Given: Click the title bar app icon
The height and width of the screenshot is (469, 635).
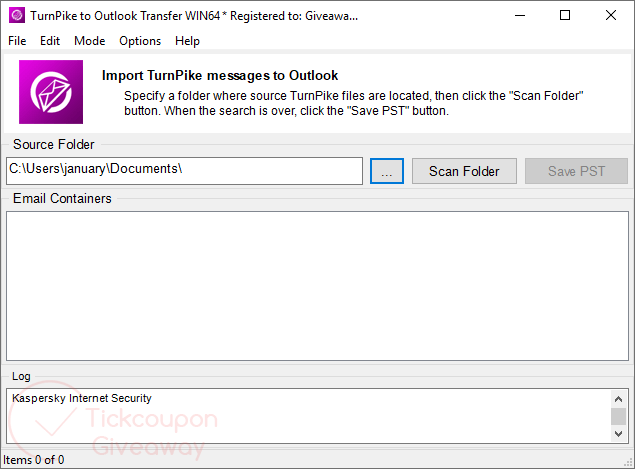Looking at the screenshot, I should point(17,15).
